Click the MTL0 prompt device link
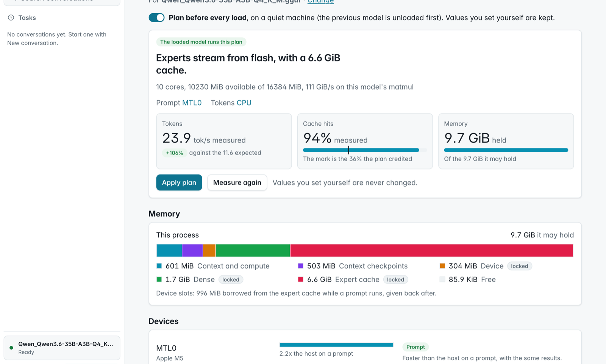The width and height of the screenshot is (606, 364). click(x=192, y=103)
